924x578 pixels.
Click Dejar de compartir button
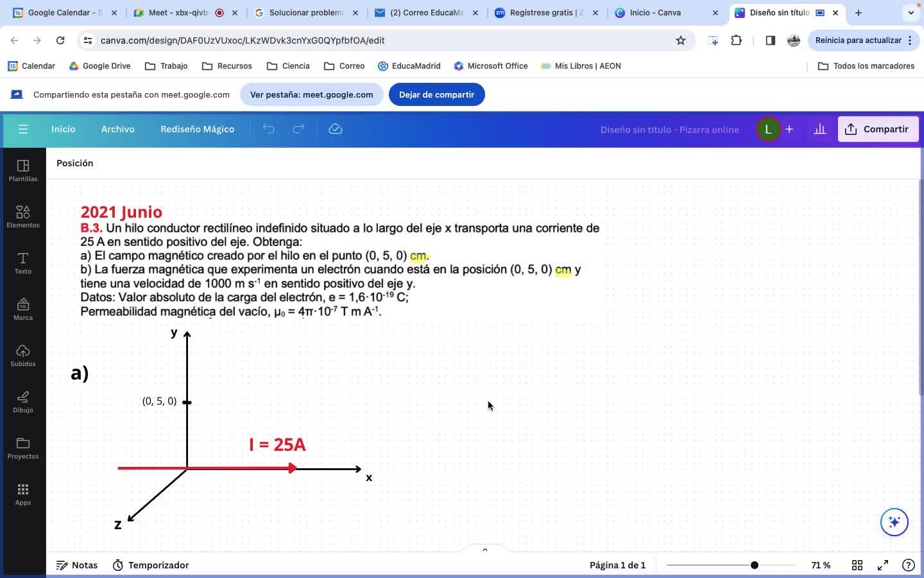(x=436, y=94)
